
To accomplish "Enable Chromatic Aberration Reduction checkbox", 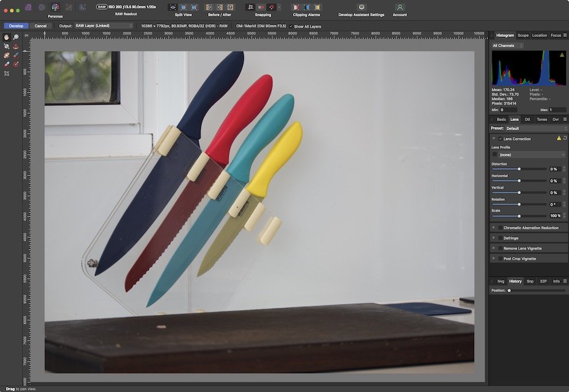I will [500, 228].
